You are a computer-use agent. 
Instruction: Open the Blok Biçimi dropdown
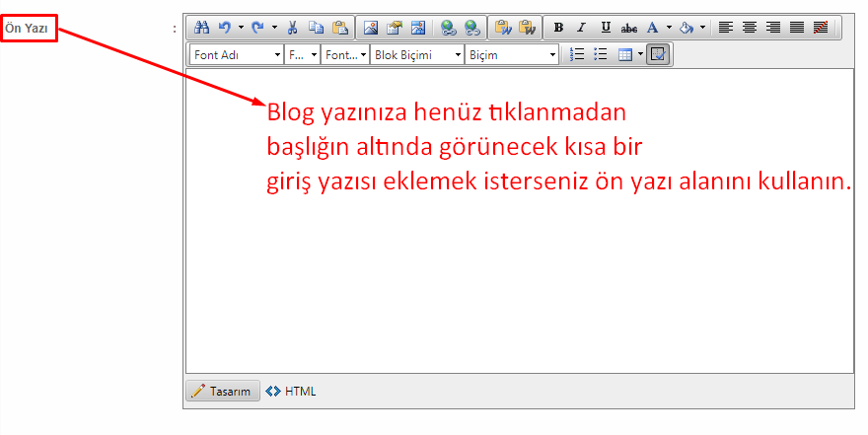click(x=417, y=55)
